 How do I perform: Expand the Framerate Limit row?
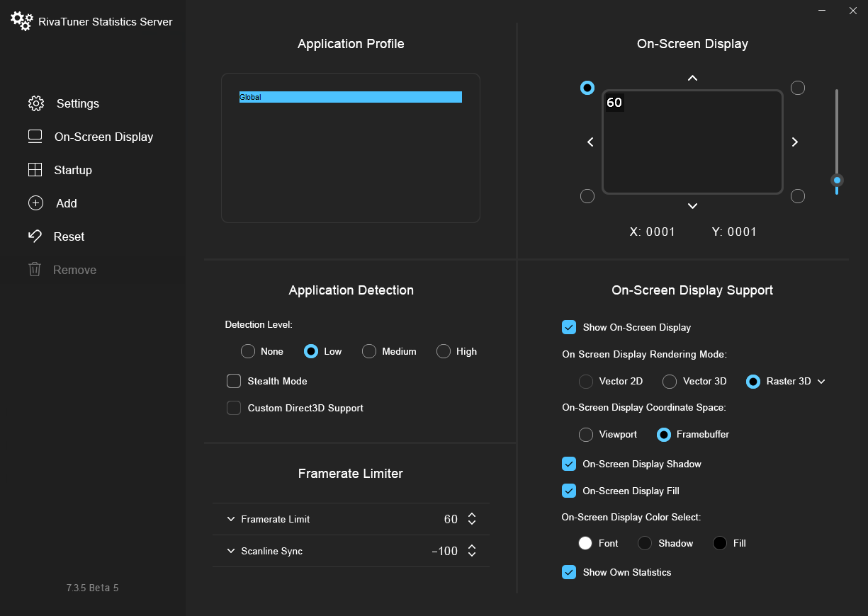tap(231, 519)
